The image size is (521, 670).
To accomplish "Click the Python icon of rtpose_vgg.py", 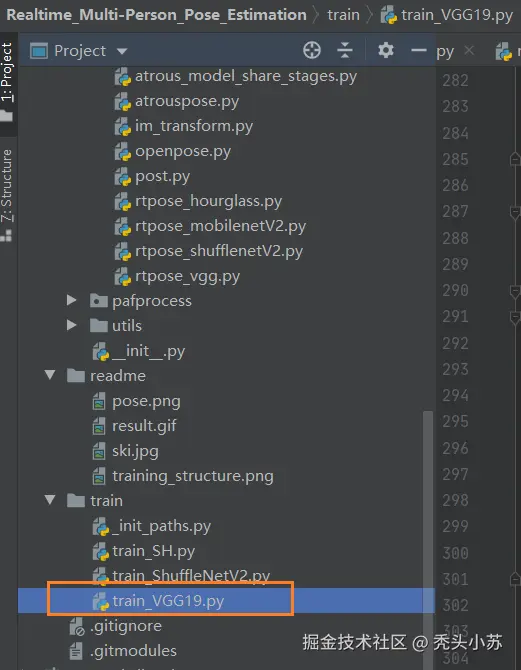I will click(x=123, y=276).
